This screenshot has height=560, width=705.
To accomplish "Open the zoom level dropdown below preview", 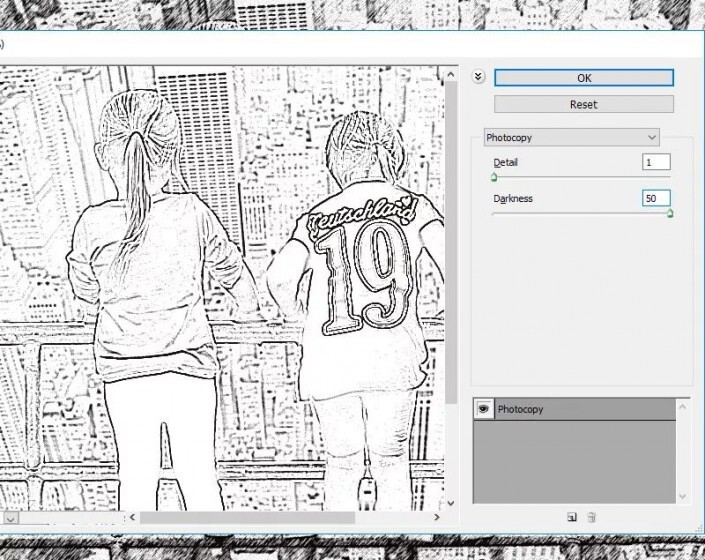I will point(10,518).
